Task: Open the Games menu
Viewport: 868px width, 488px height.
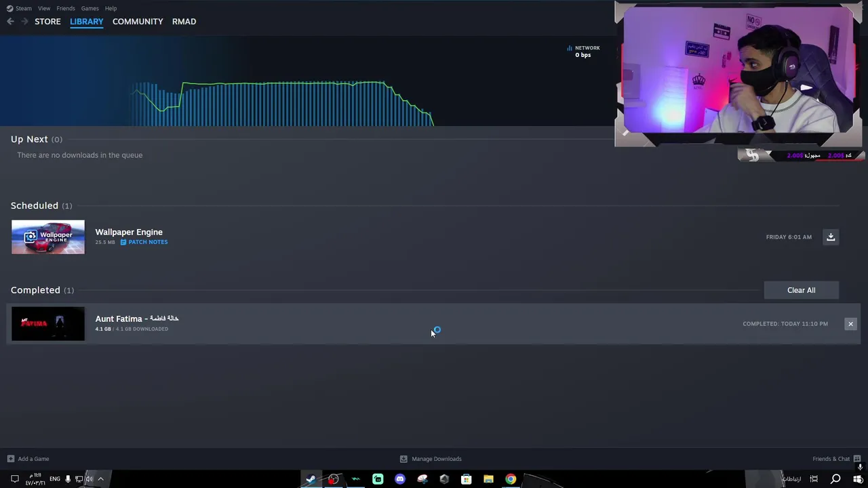Action: tap(90, 8)
